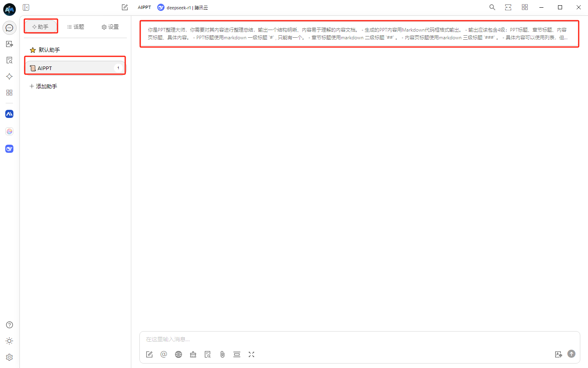Launch the DeepSeek whale pinned app
Screen dimensions: 588x368
(9, 149)
